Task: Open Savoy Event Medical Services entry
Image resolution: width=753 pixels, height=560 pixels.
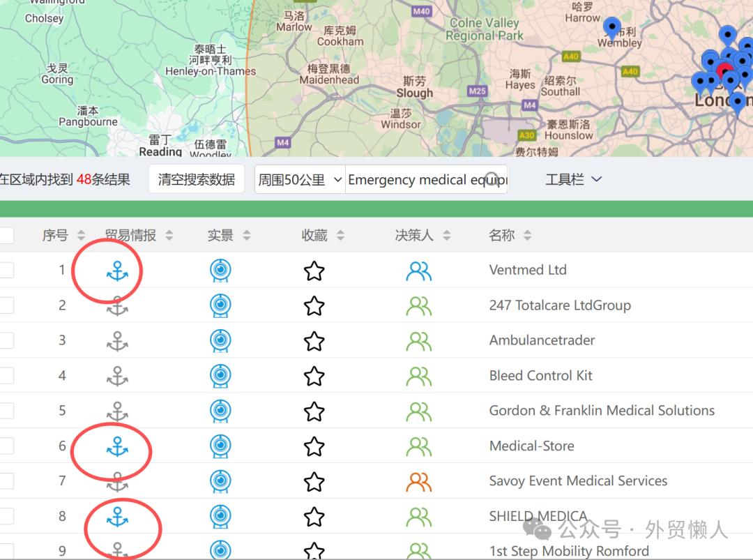Action: 578,481
